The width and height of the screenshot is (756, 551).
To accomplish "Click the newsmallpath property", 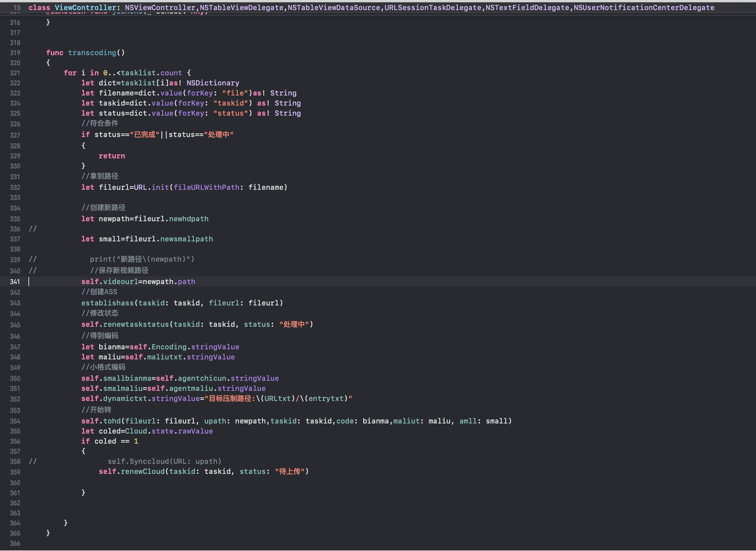I will 187,239.
